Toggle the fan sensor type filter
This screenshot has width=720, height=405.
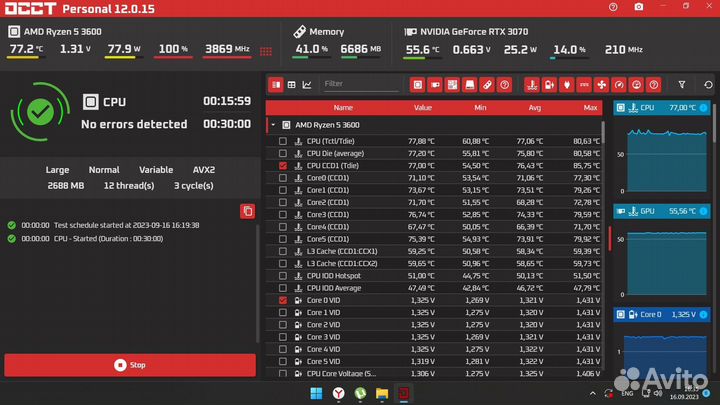pos(602,84)
